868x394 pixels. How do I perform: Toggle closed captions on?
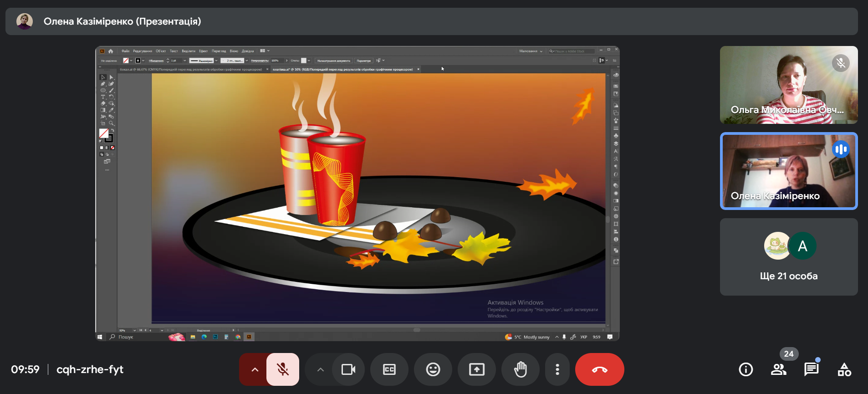click(x=389, y=369)
